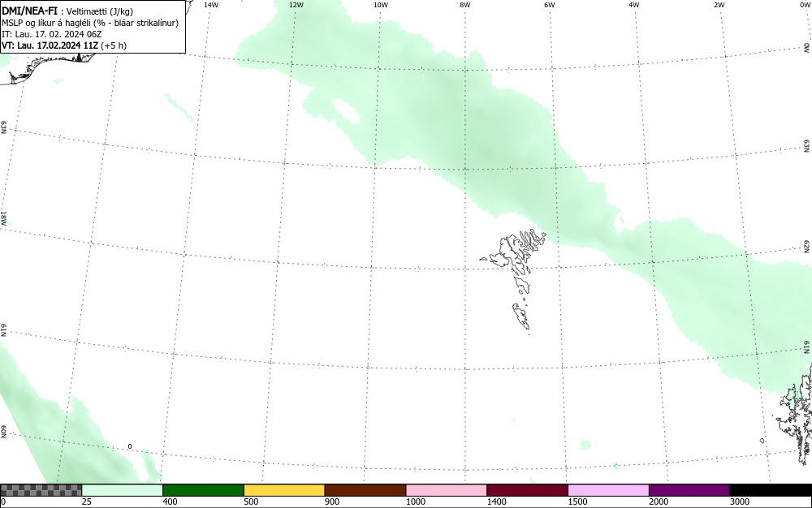Click the "Veltimætti (J/kg)" parameter label
812x508 pixels.
coord(100,11)
